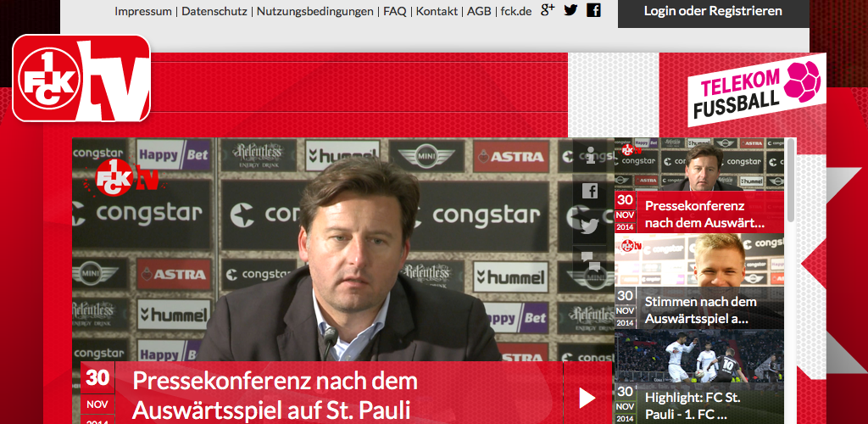Image resolution: width=868 pixels, height=424 pixels.
Task: Open the Telekom Fussball banner
Action: click(x=757, y=90)
